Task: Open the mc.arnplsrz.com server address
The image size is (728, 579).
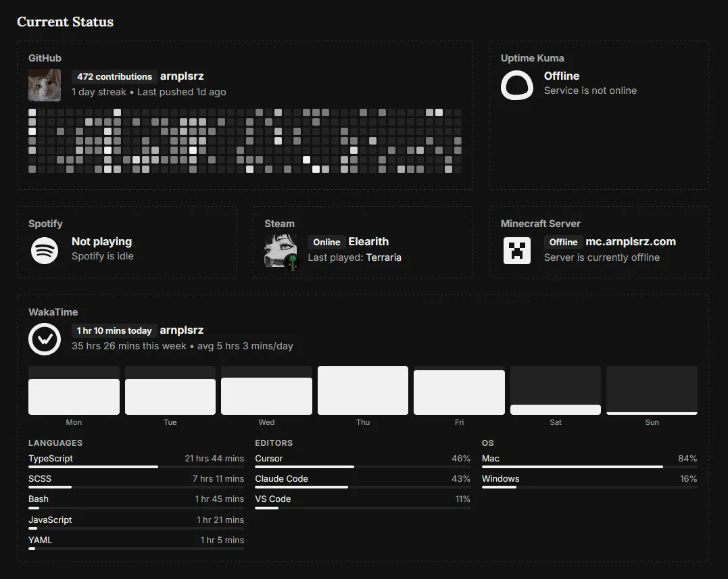Action: tap(631, 242)
